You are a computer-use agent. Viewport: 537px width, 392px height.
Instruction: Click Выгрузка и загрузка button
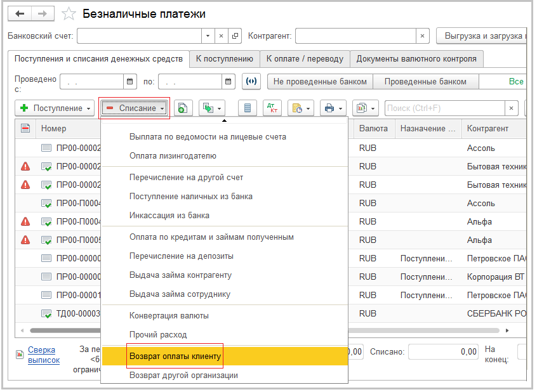483,36
